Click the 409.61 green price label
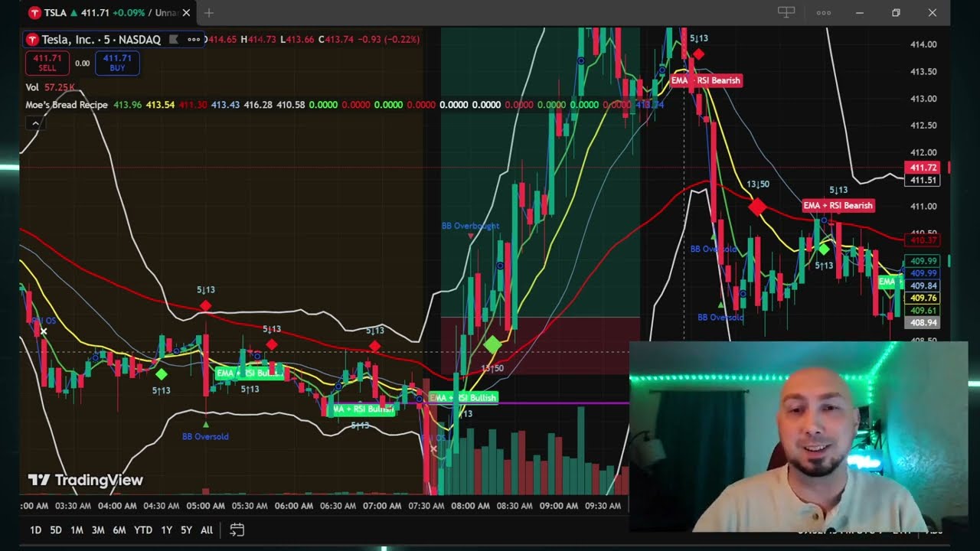The height and width of the screenshot is (551, 980). pyautogui.click(x=924, y=311)
